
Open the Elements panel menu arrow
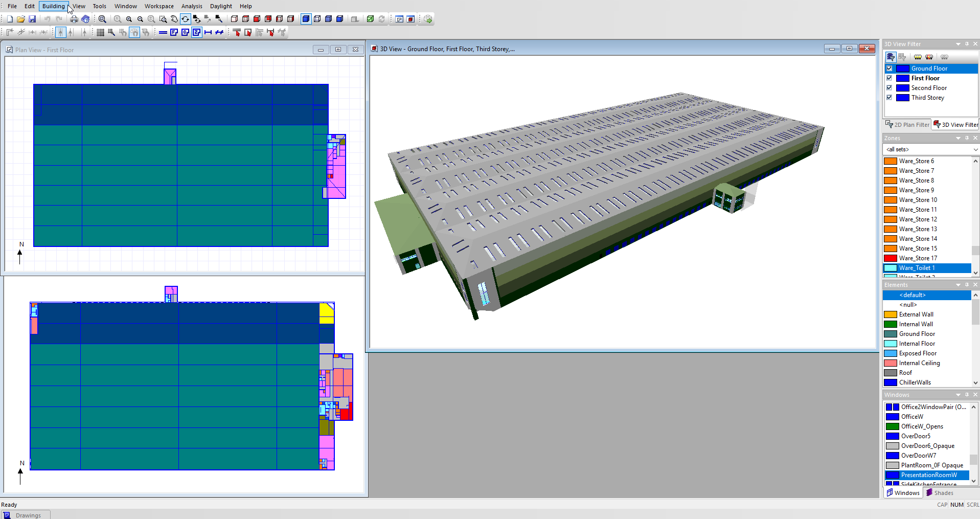958,285
